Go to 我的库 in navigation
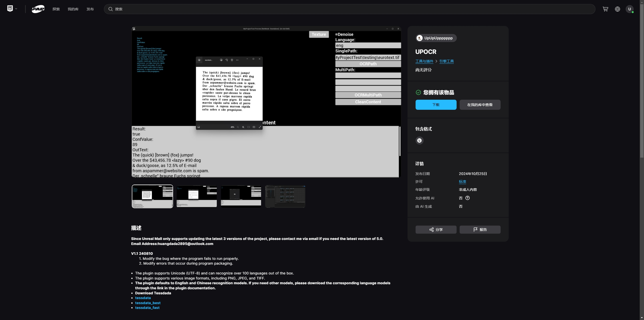 73,9
